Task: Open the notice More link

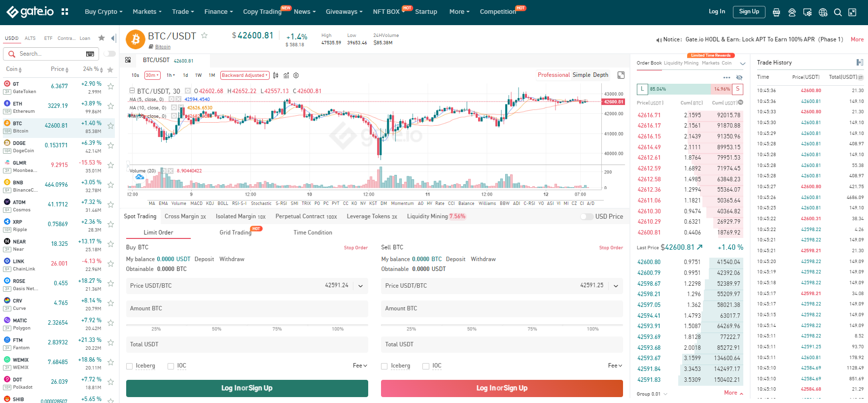Action: (857, 39)
